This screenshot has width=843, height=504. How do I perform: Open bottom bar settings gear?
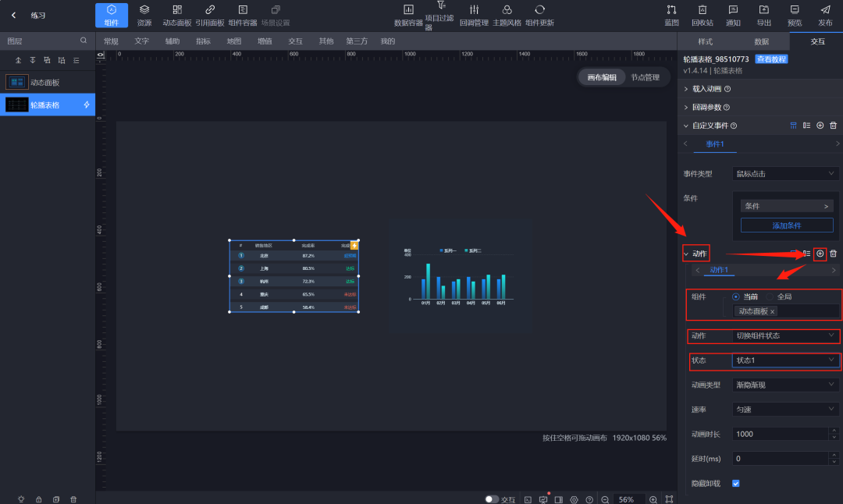pos(574,499)
